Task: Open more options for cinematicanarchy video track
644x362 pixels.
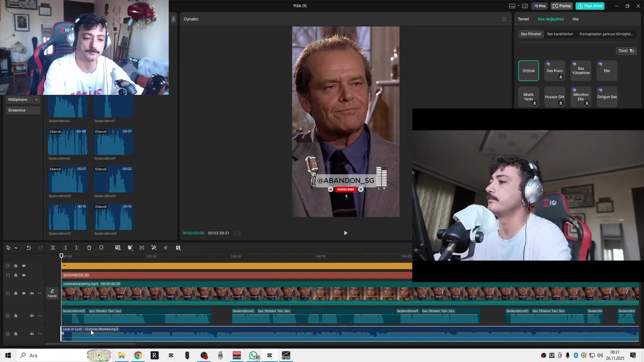Action: (x=40, y=293)
